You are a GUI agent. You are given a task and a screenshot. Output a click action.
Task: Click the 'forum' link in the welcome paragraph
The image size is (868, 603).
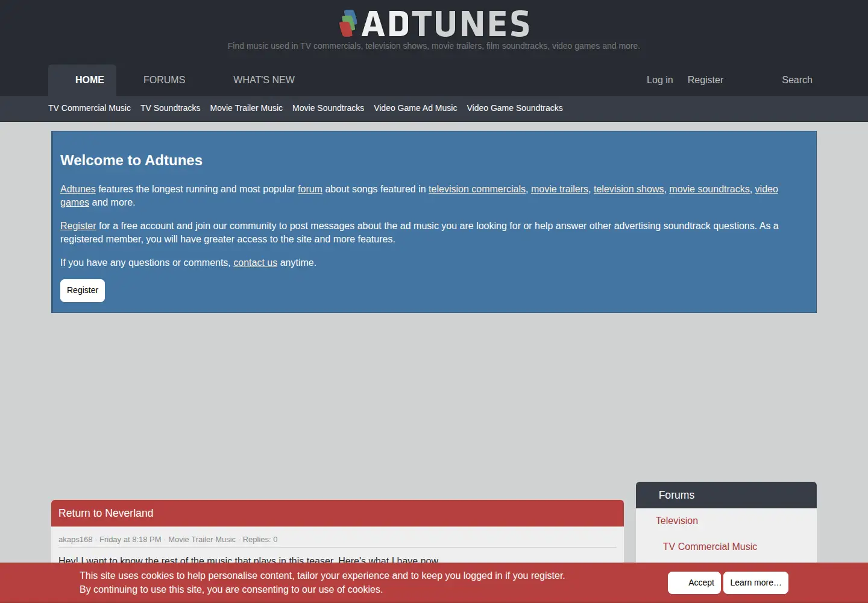tap(310, 189)
